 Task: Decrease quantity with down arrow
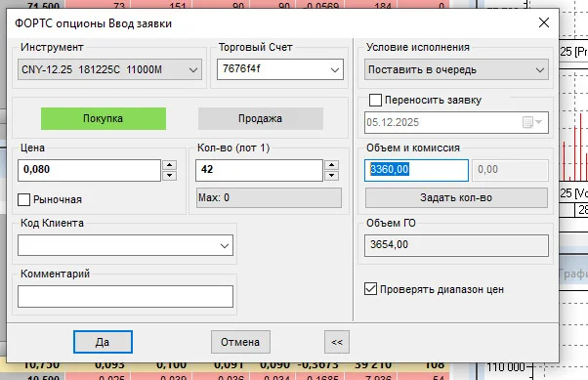[331, 176]
